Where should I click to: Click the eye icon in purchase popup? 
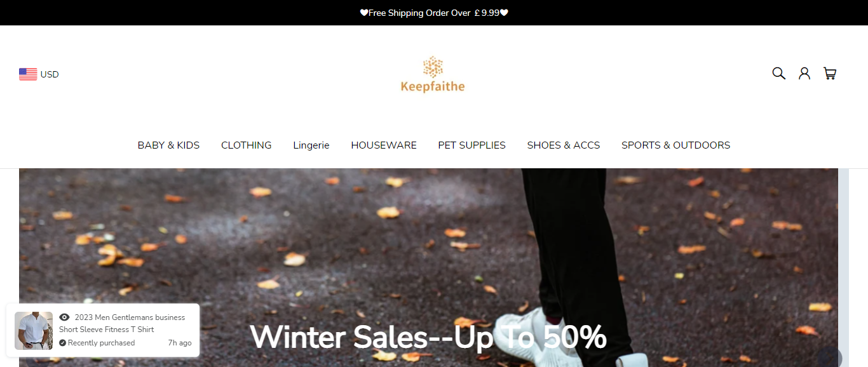pos(64,317)
